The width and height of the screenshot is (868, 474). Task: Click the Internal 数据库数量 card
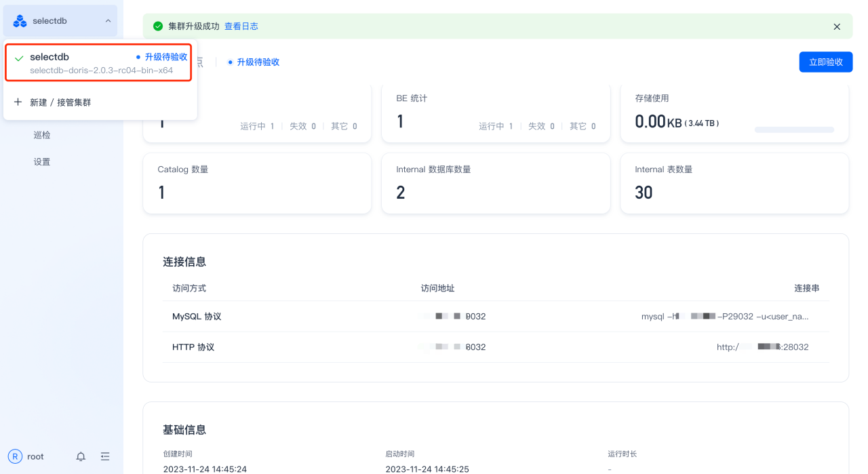point(496,183)
